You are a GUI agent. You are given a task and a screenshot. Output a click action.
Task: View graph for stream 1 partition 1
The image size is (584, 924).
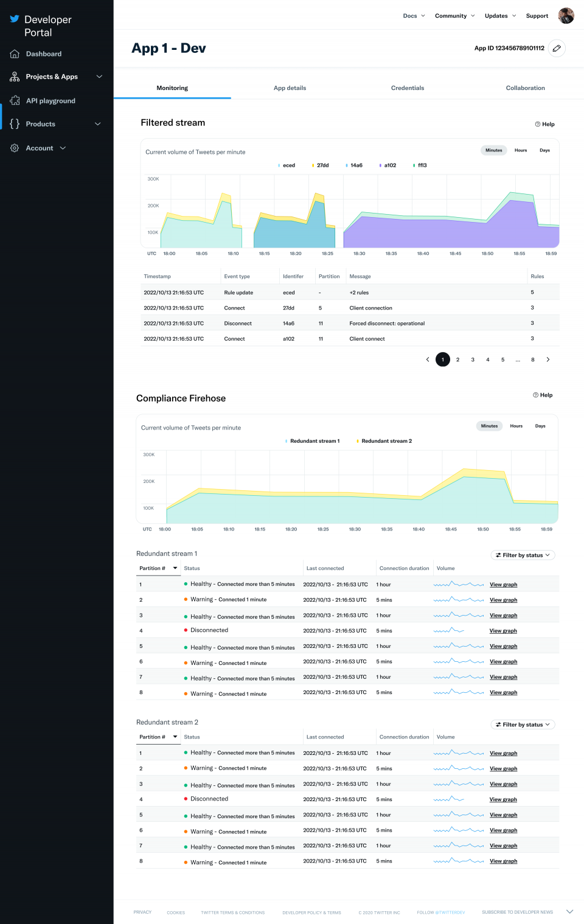coord(504,585)
